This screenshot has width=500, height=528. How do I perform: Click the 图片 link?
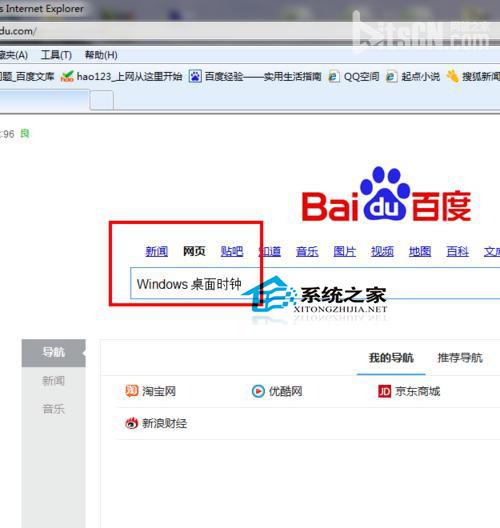345,251
